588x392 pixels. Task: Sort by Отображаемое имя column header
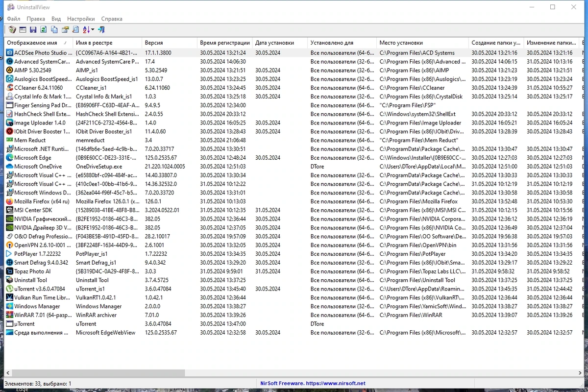(38, 43)
